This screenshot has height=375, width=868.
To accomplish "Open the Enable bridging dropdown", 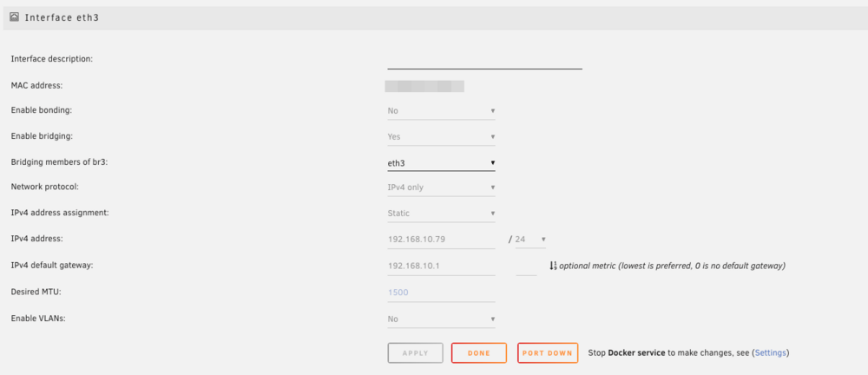I will (441, 137).
